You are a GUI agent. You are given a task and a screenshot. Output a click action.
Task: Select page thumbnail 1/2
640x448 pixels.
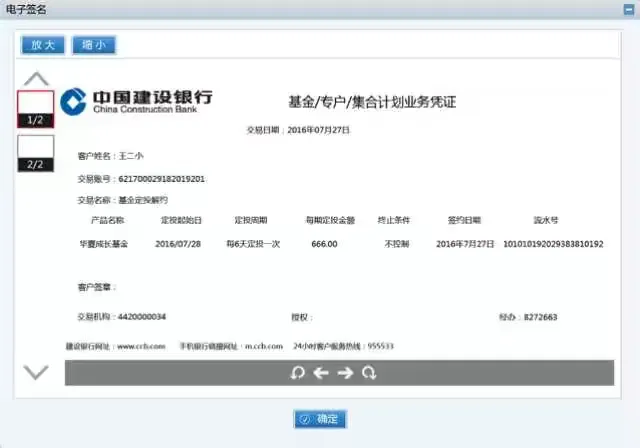click(36, 109)
